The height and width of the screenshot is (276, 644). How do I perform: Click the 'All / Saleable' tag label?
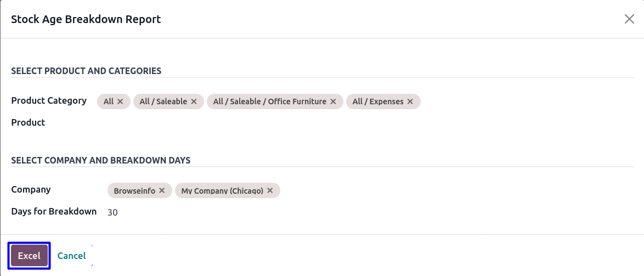tap(163, 102)
